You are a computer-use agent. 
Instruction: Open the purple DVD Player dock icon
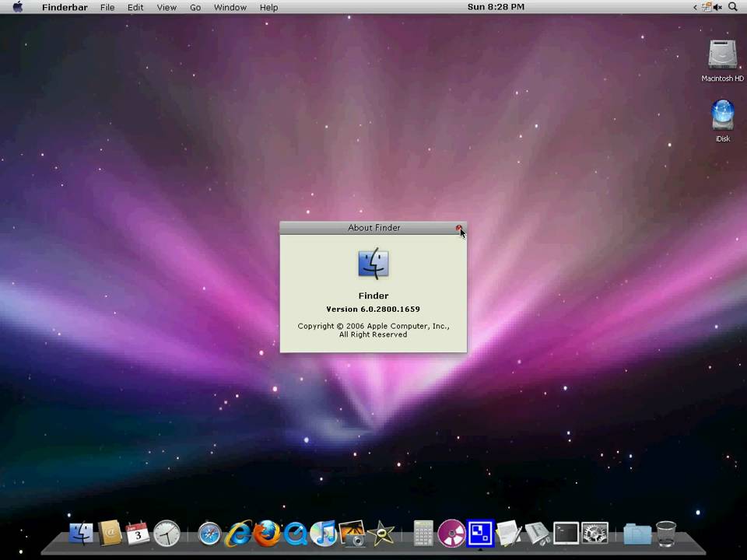[451, 534]
